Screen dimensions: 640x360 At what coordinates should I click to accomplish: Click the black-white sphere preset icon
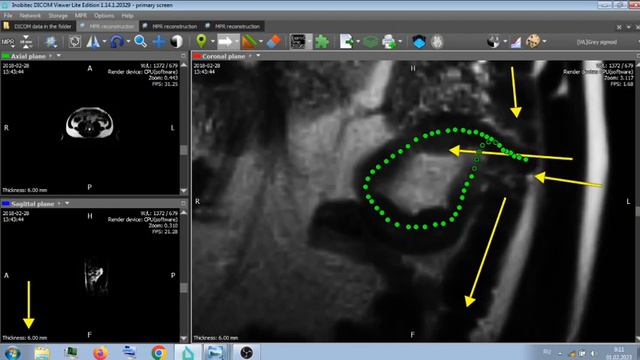click(x=493, y=42)
